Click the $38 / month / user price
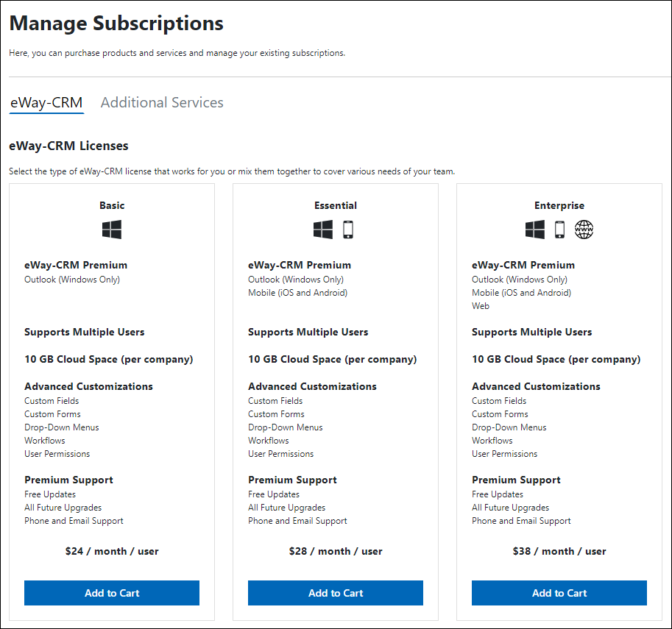 559,552
